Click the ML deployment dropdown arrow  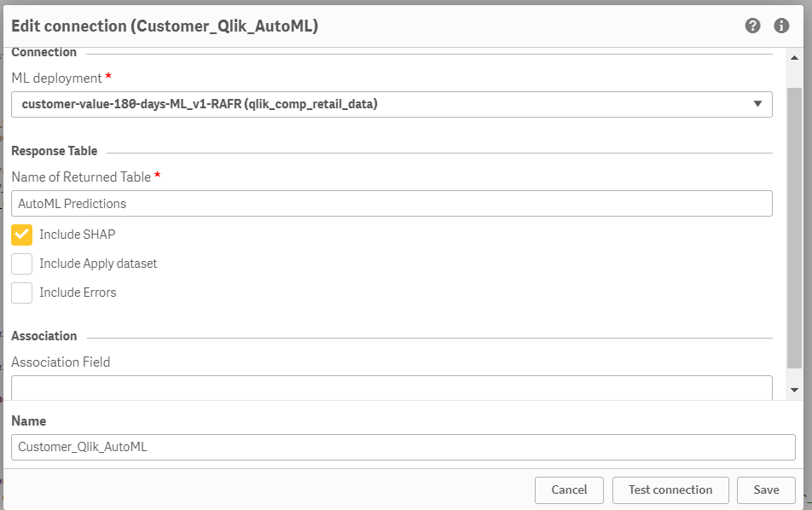[757, 104]
